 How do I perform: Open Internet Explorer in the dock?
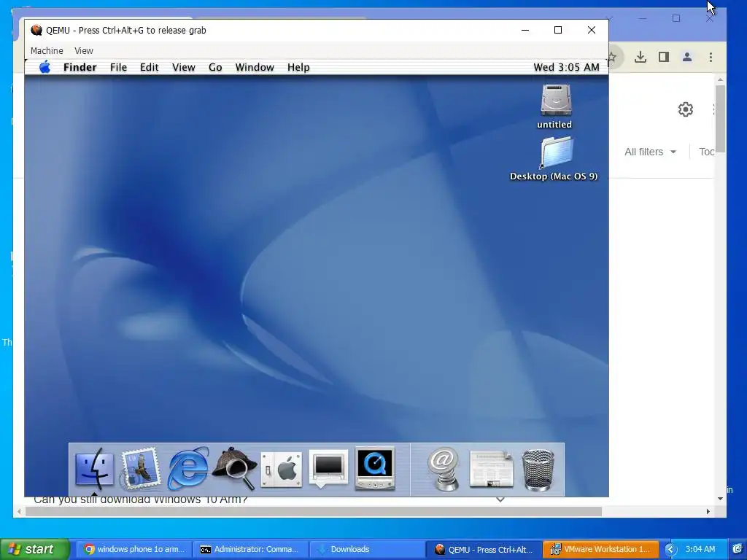coord(187,469)
